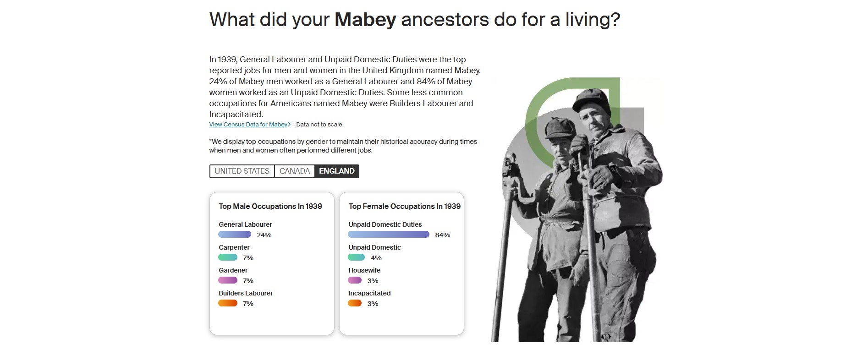
Task: Click the ENGLAND tab
Action: 336,171
